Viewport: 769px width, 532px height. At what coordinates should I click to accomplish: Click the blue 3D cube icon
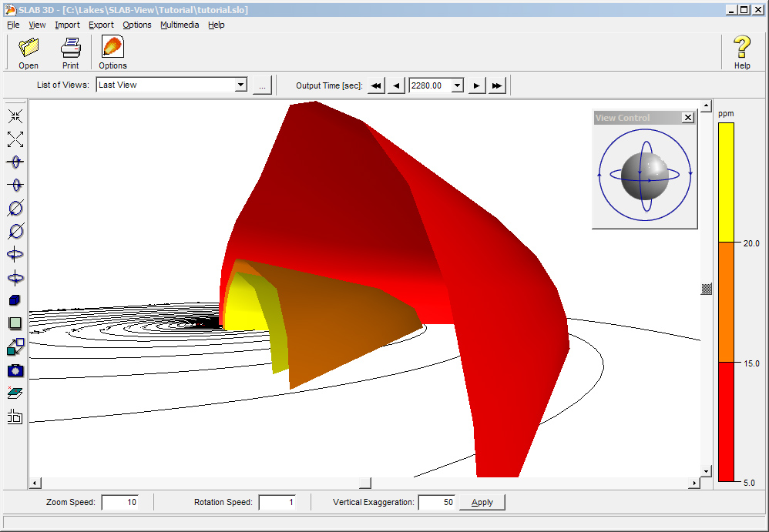tap(15, 300)
